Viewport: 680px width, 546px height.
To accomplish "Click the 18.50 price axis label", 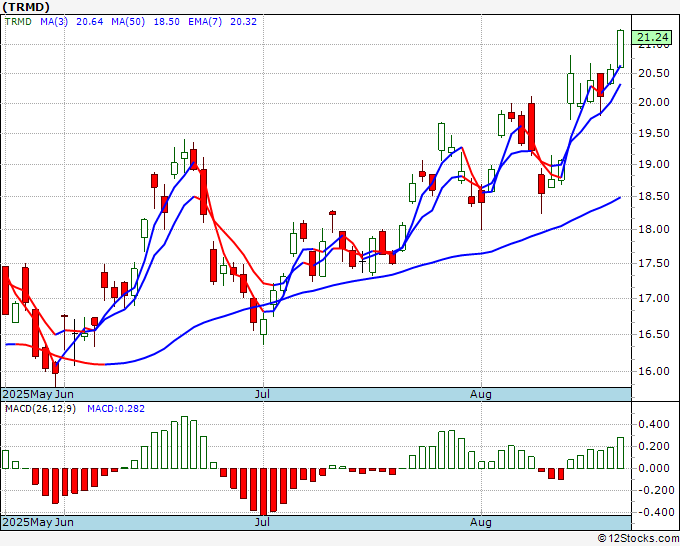I will [x=654, y=196].
